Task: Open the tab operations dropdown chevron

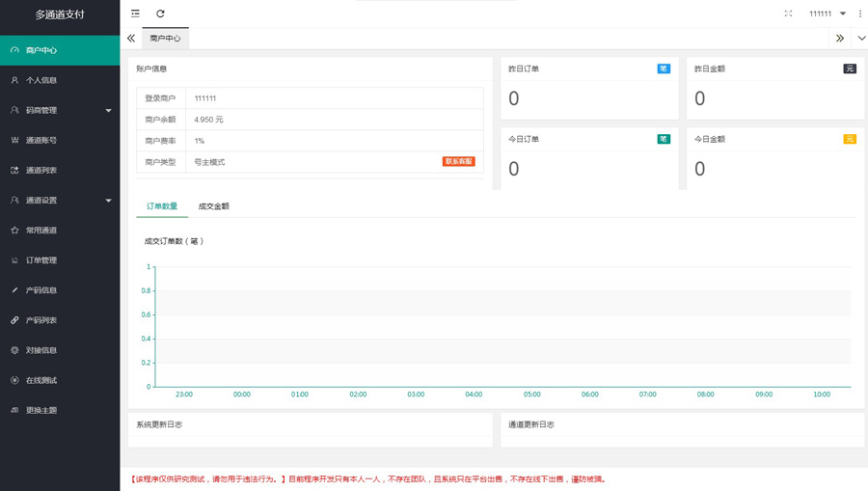Action: (x=860, y=39)
